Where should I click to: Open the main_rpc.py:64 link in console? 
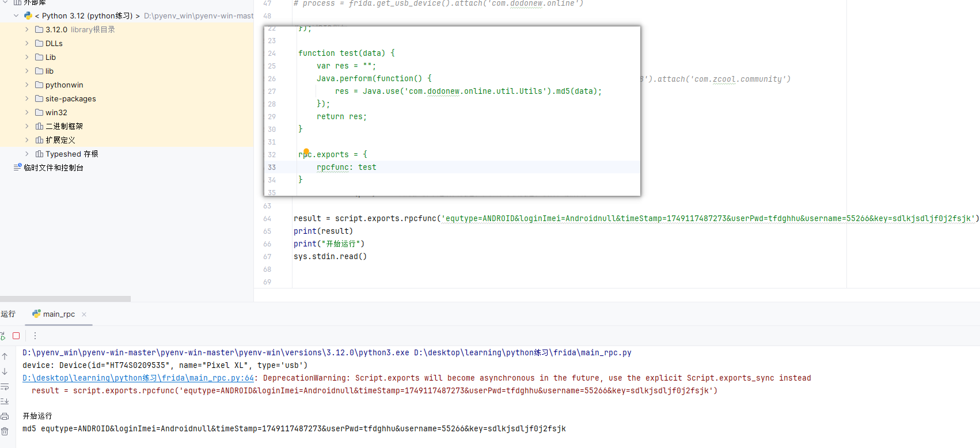tap(138, 378)
